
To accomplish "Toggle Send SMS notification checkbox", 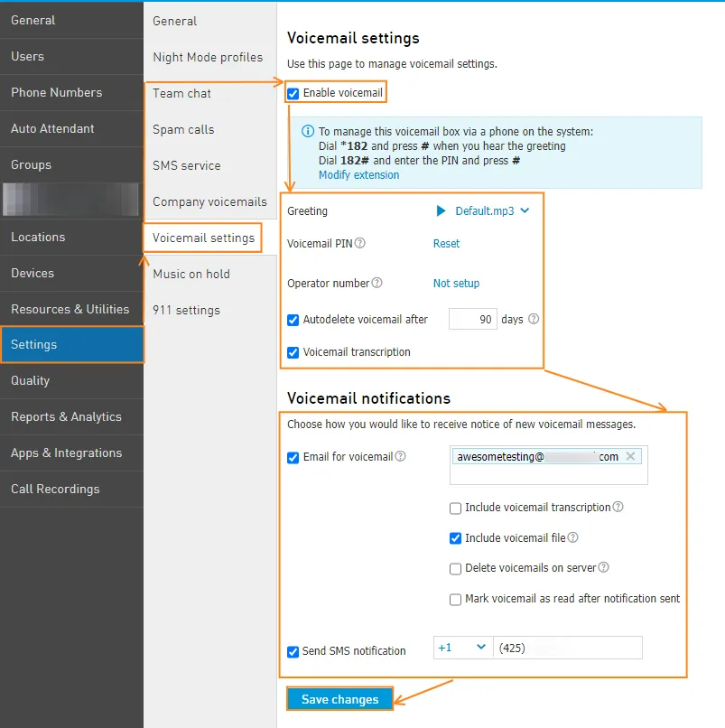I will click(x=293, y=652).
